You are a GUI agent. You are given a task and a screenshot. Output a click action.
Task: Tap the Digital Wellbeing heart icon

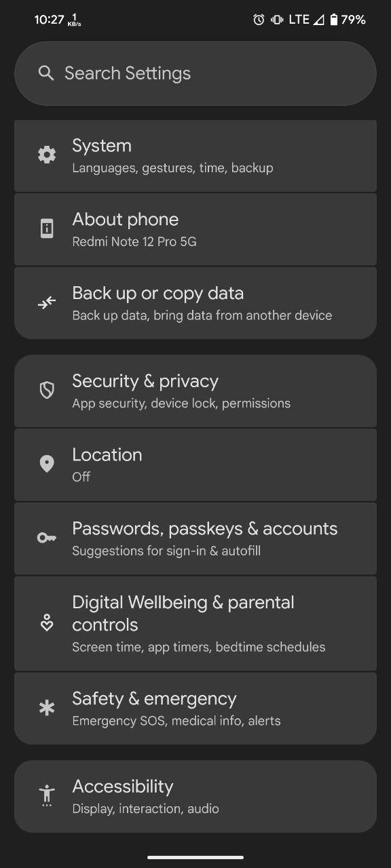click(46, 623)
